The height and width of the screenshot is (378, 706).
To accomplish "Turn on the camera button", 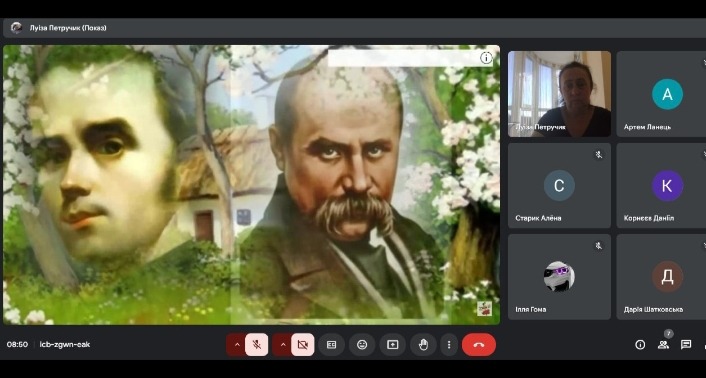I will (x=303, y=345).
